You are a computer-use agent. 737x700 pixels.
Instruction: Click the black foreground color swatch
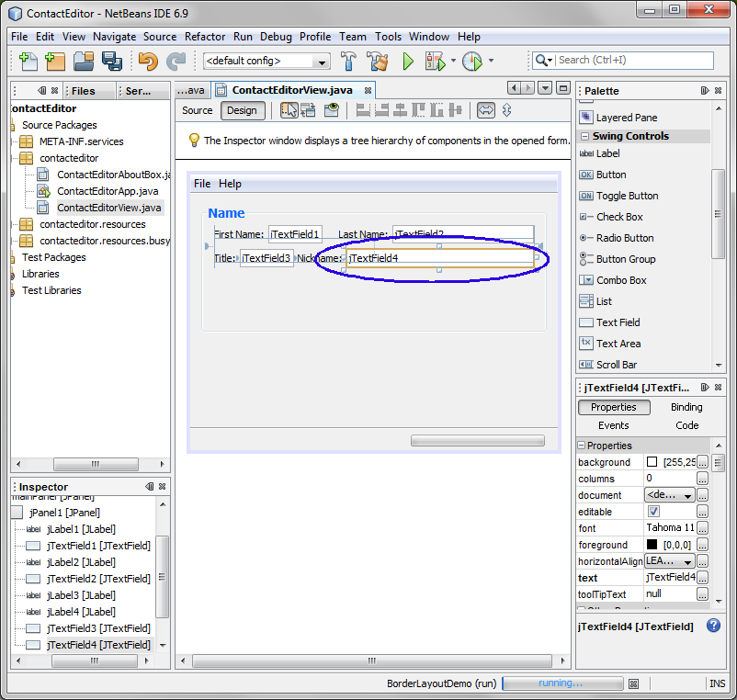[x=652, y=545]
